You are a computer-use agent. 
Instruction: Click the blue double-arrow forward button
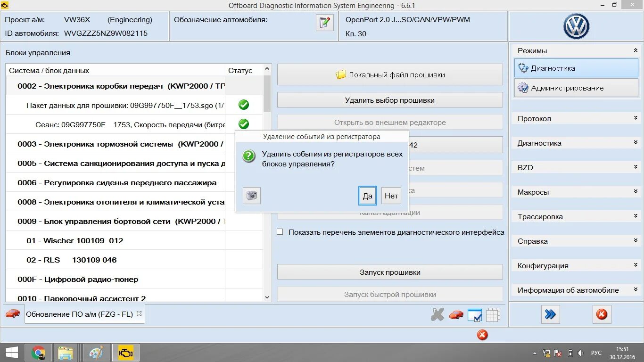[x=550, y=314]
